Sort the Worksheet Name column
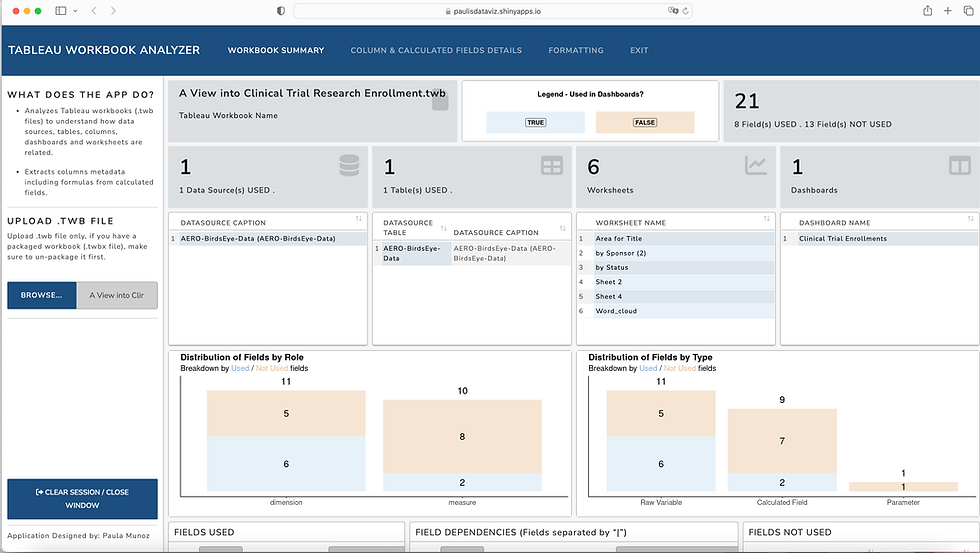Screen dimensions: 980x553 [766, 219]
